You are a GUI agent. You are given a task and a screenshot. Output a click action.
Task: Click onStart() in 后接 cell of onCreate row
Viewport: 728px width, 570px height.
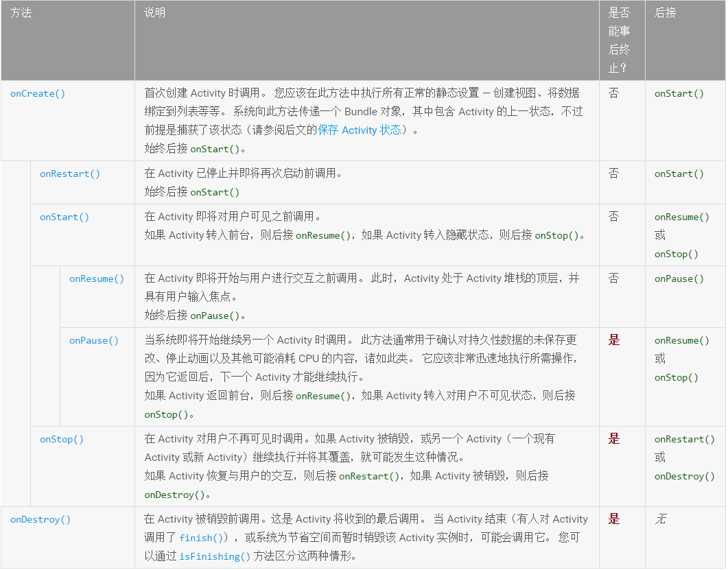[x=679, y=94]
